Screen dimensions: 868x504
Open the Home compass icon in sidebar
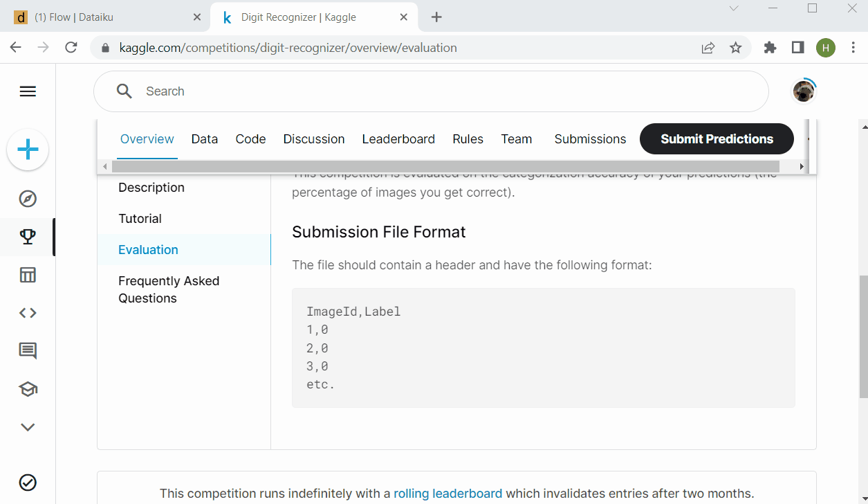[x=28, y=199]
